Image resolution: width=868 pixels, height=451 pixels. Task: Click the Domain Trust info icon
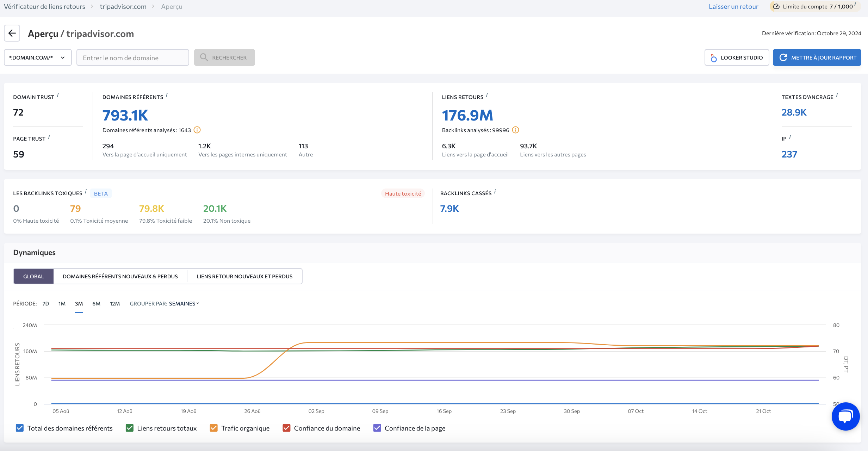point(58,95)
